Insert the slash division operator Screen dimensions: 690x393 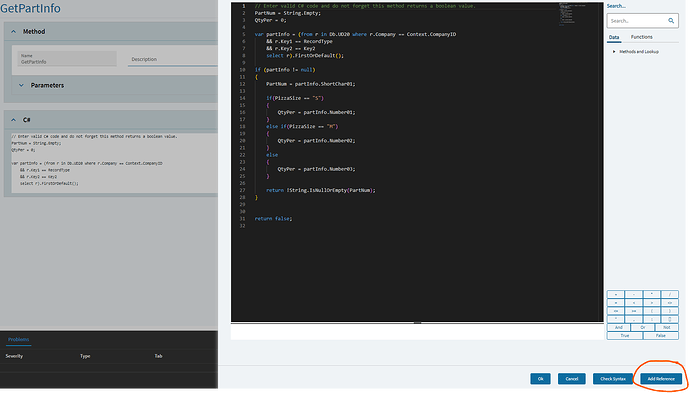670,294
